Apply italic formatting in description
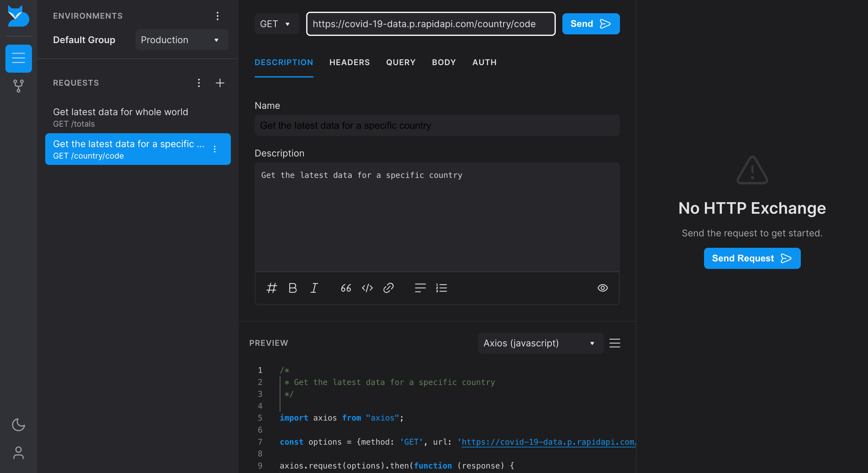The image size is (868, 473). point(314,288)
